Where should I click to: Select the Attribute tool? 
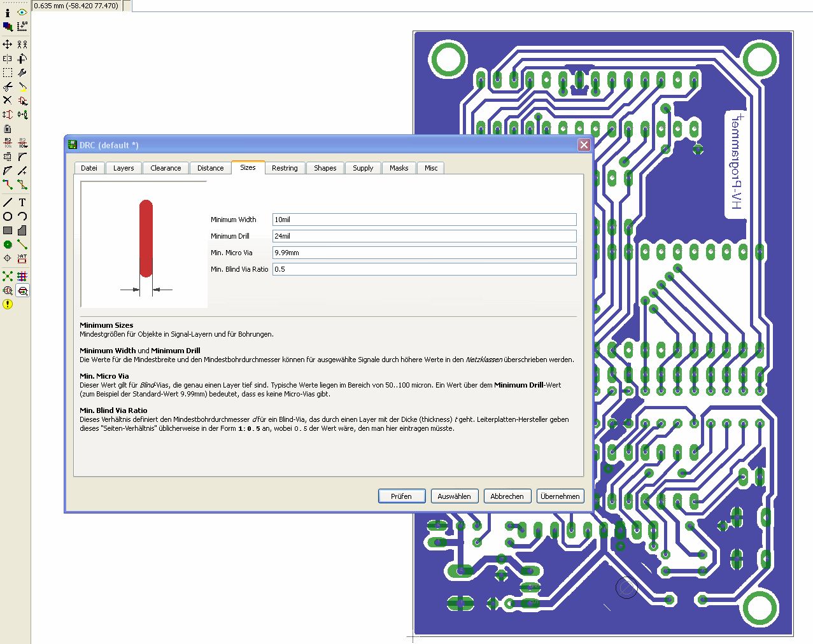coord(22,258)
